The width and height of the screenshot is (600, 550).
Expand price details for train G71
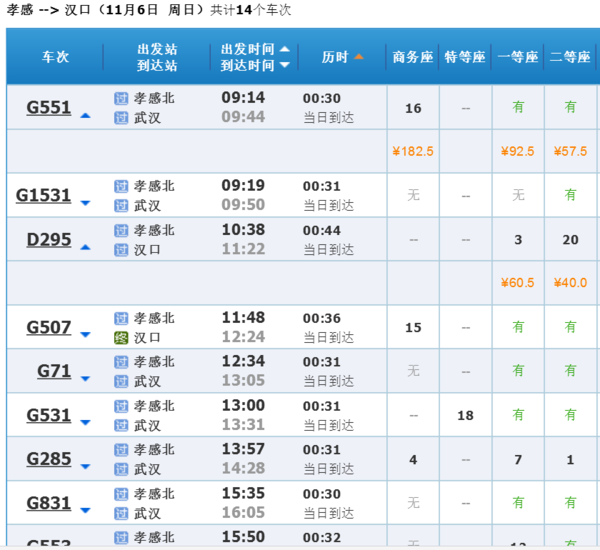[x=85, y=379]
